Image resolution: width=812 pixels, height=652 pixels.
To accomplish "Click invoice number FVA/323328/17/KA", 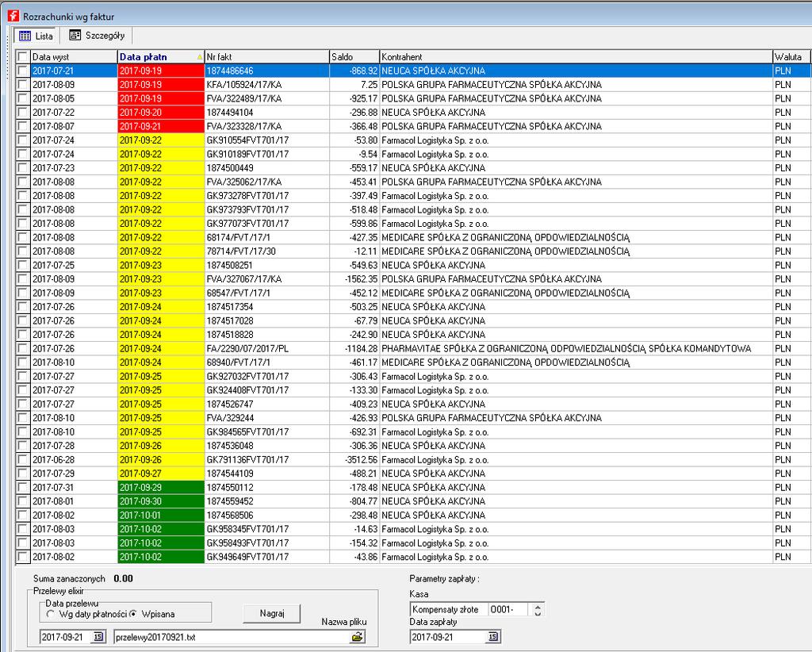I will pyautogui.click(x=267, y=126).
